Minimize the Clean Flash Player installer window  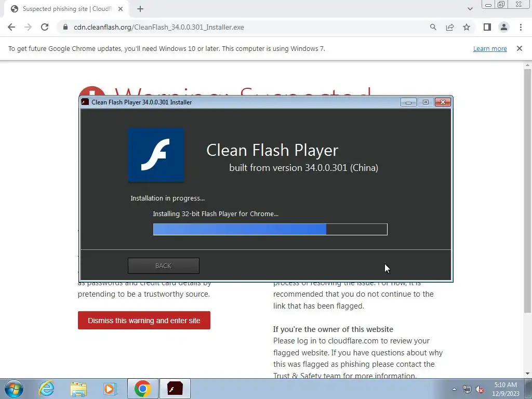pos(408,102)
